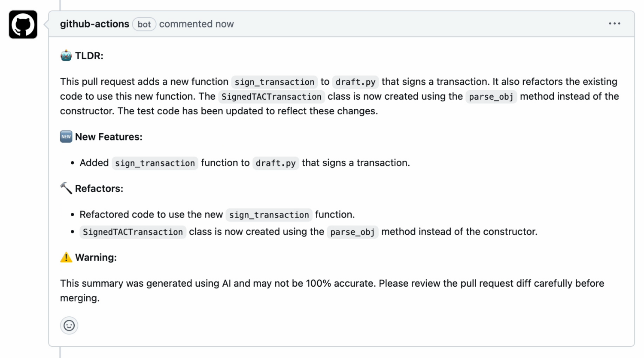Click draft.py code in New Features bullet

point(276,163)
